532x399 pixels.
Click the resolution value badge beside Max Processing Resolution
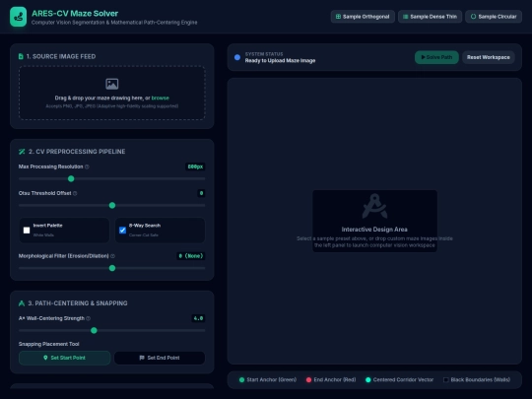click(x=195, y=166)
